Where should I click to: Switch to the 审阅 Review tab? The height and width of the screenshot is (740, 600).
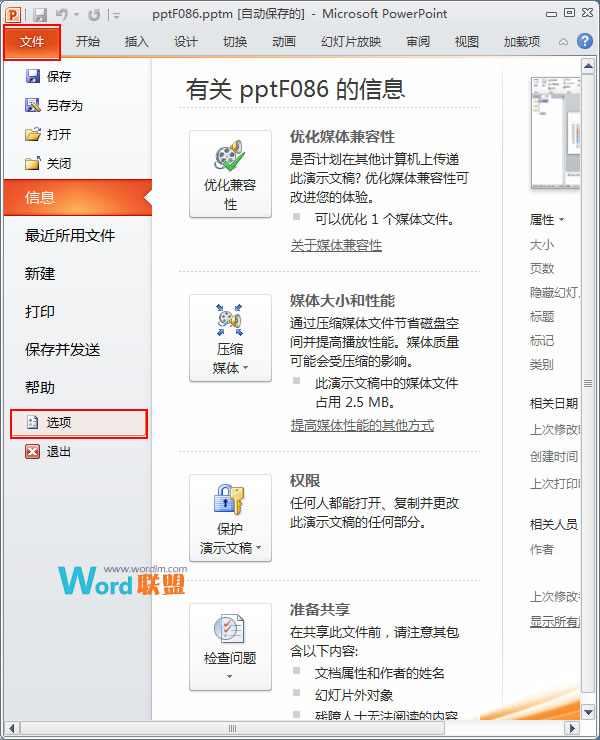coord(418,42)
